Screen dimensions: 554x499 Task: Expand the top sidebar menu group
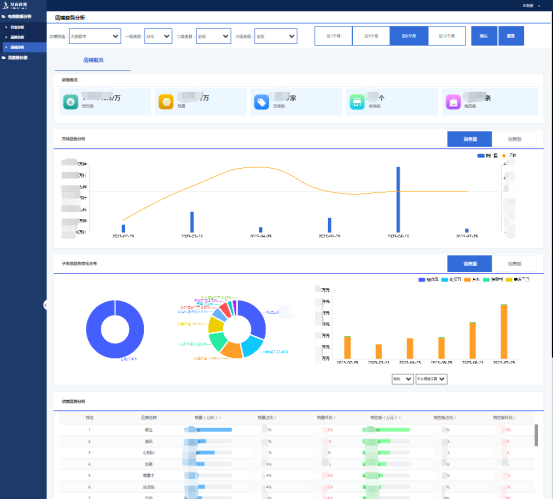[x=19, y=16]
